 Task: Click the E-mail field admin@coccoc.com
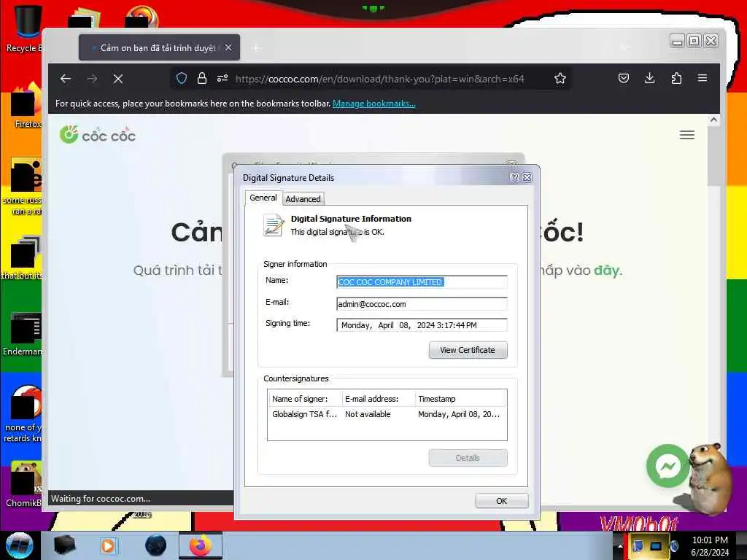(422, 304)
